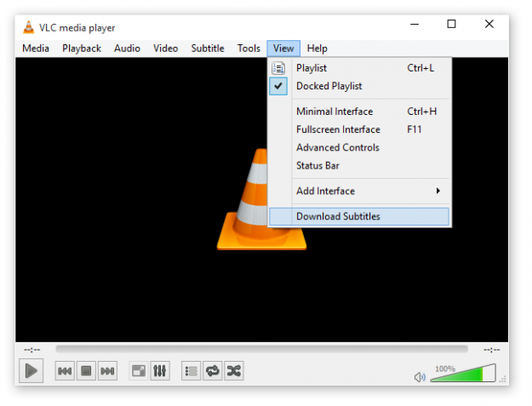Image resolution: width=532 pixels, height=406 pixels.
Task: Choose Download Subtitles entry
Action: [359, 216]
